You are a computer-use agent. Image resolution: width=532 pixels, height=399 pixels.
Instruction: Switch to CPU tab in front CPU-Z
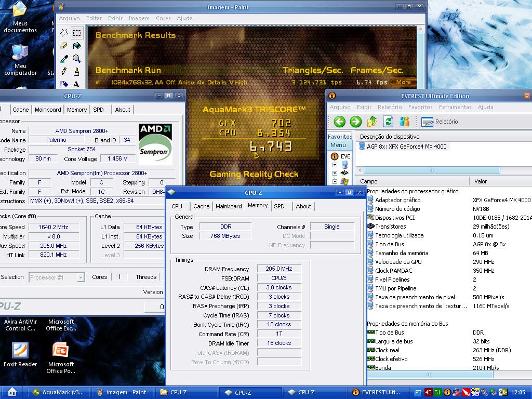click(x=177, y=206)
